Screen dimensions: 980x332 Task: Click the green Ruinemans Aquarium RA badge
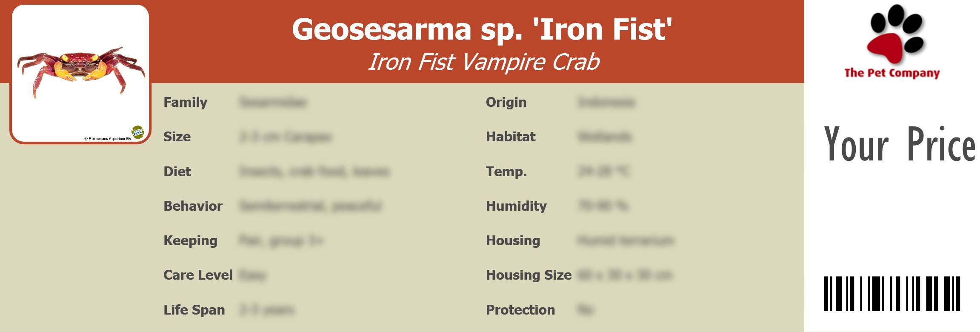coord(137,132)
